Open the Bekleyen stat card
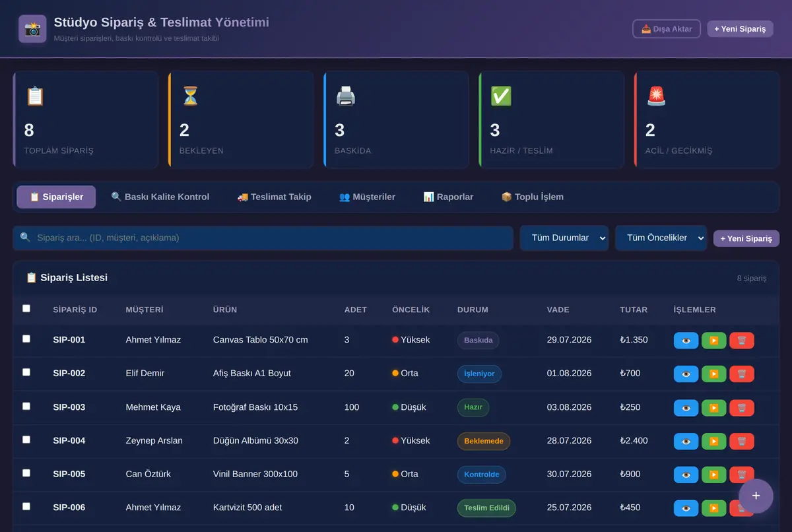The image size is (792, 532). [241, 119]
